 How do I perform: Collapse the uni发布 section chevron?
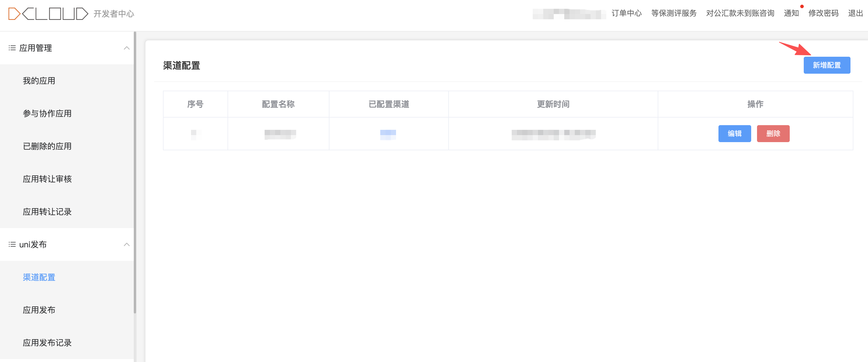point(126,244)
